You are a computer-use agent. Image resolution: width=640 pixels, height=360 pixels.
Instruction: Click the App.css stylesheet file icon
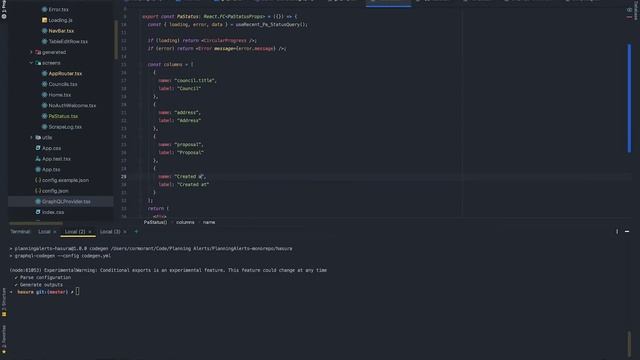(38, 148)
